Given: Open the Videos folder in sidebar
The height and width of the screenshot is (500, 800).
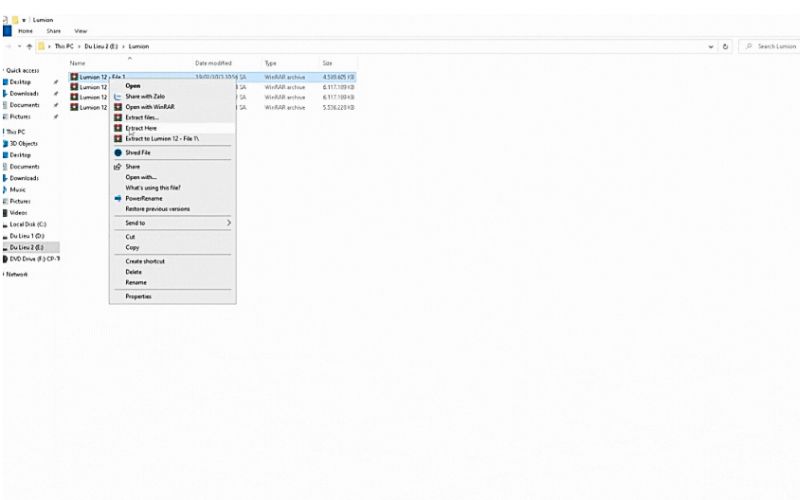Looking at the screenshot, I should pyautogui.click(x=18, y=213).
